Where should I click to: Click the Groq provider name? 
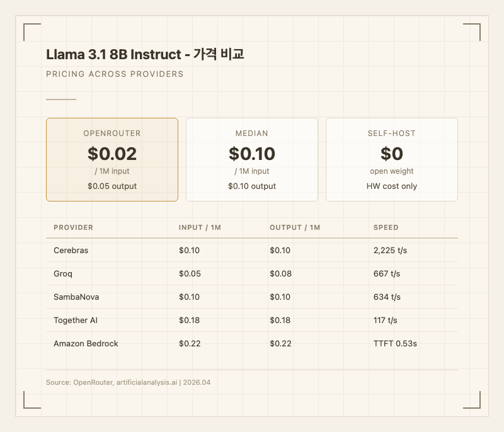point(63,273)
